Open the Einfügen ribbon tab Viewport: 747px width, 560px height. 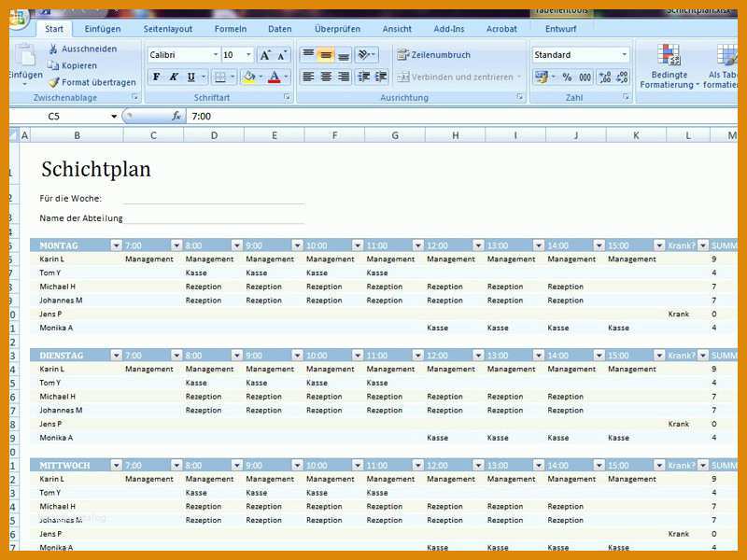pos(103,29)
